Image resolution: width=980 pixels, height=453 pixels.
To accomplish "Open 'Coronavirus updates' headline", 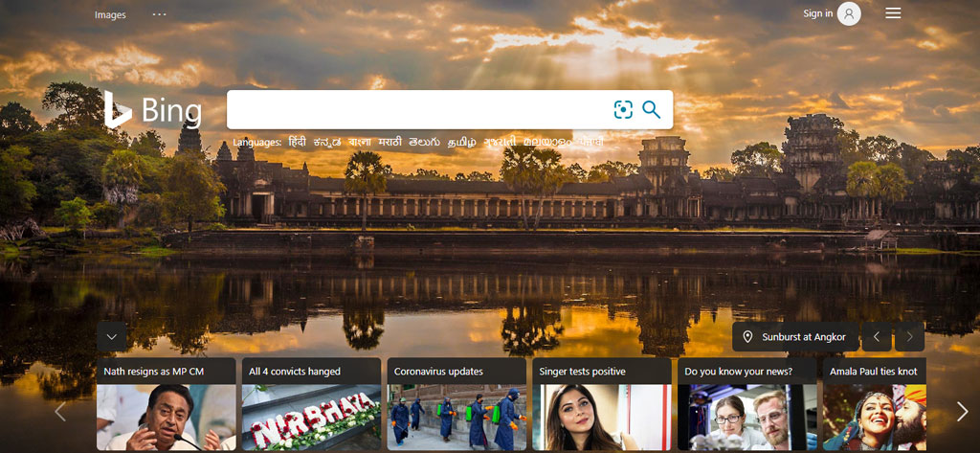I will click(x=438, y=371).
